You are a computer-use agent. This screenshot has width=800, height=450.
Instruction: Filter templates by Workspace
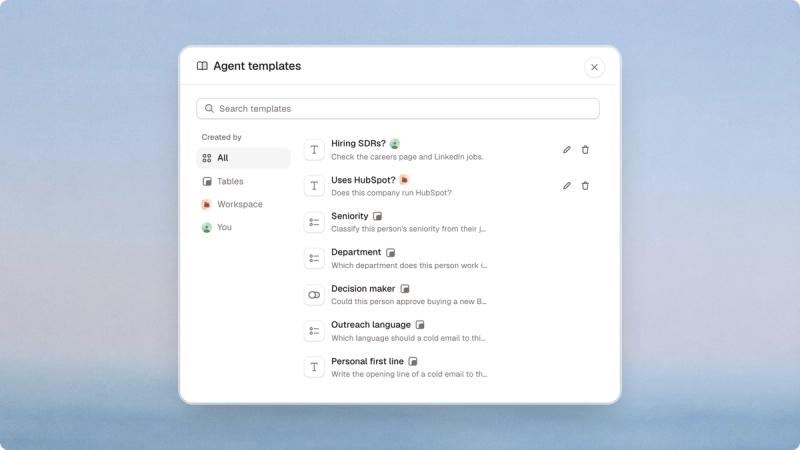243,204
